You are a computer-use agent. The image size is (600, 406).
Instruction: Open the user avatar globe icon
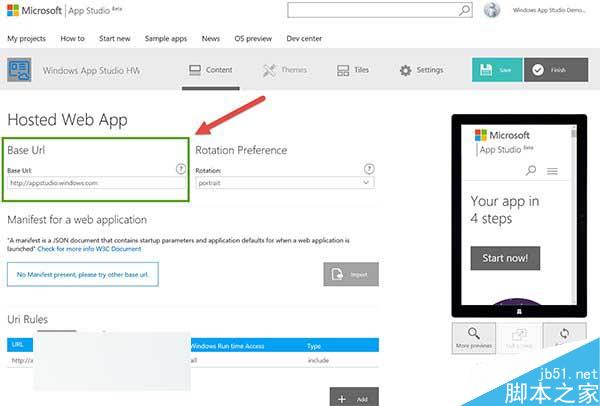(x=492, y=10)
